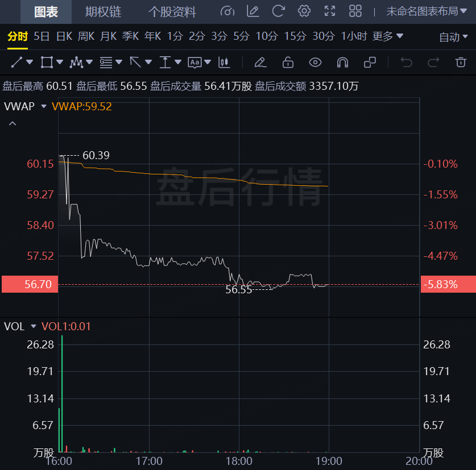The height and width of the screenshot is (470, 476).
Task: Collapse the VWAP panel with the chevron
Action: click(x=13, y=123)
